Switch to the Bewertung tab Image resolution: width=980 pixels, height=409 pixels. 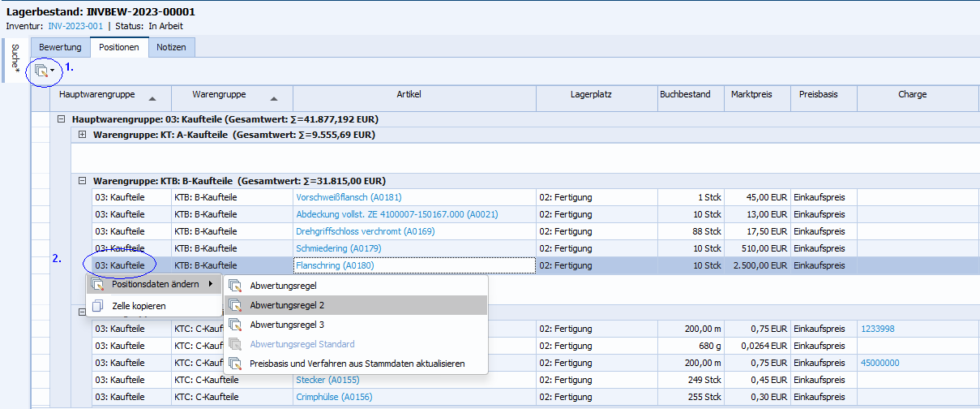[60, 48]
